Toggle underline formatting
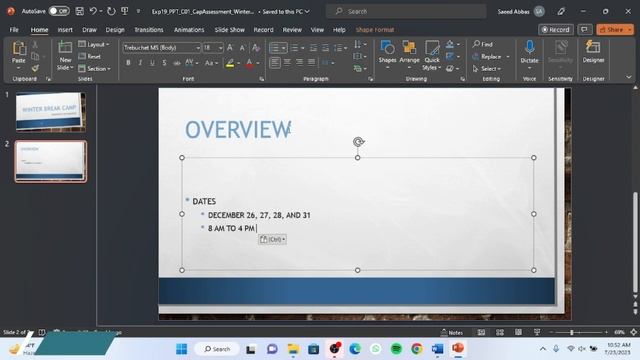This screenshot has height=360, width=640. click(x=152, y=63)
